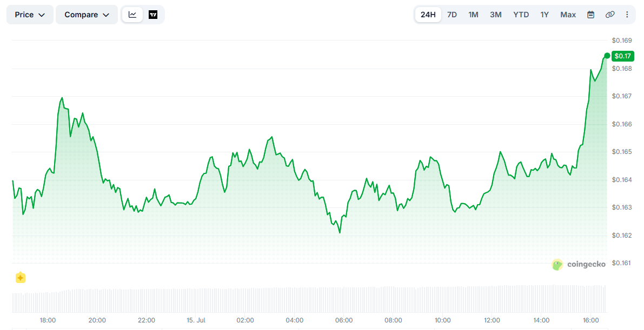The image size is (644, 330).
Task: Open the three-dot more options menu
Action: point(627,15)
